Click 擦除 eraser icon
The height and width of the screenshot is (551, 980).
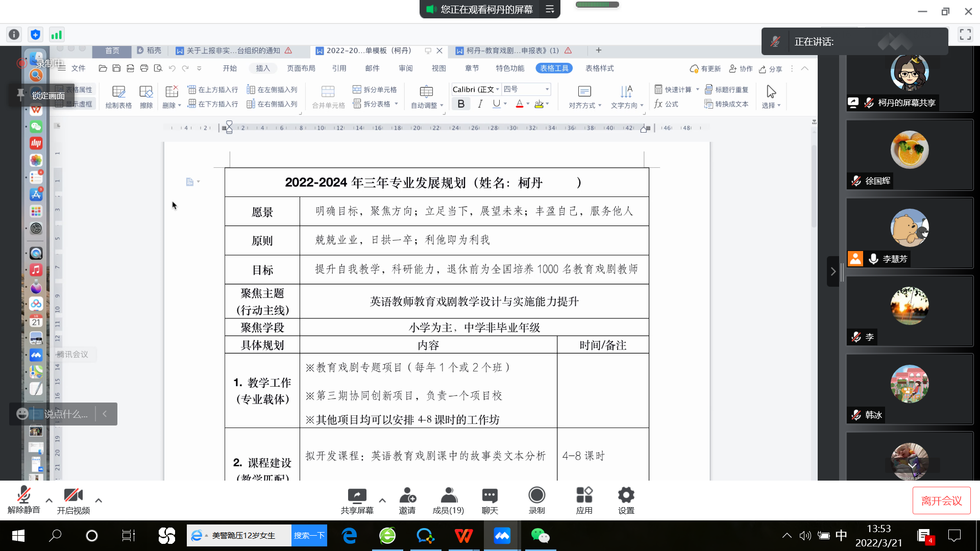tap(146, 97)
